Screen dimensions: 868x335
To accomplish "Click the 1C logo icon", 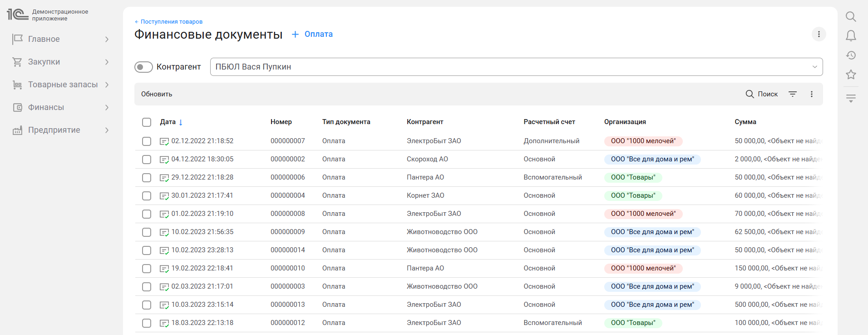I will pyautogui.click(x=18, y=15).
